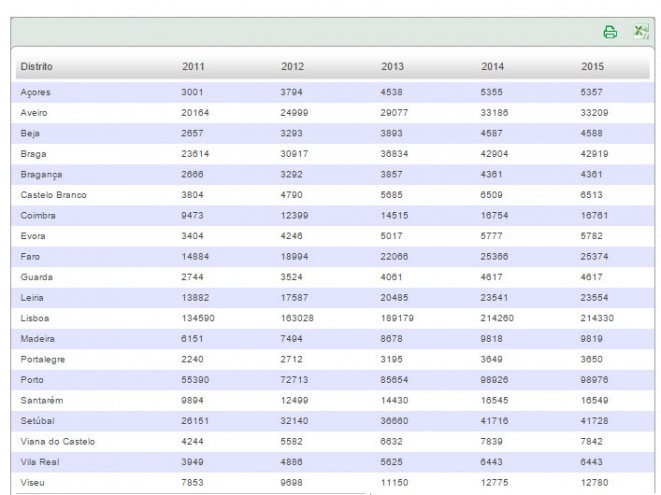This screenshot has width=661, height=495.
Task: Select the Coimbra district row
Action: 333,216
